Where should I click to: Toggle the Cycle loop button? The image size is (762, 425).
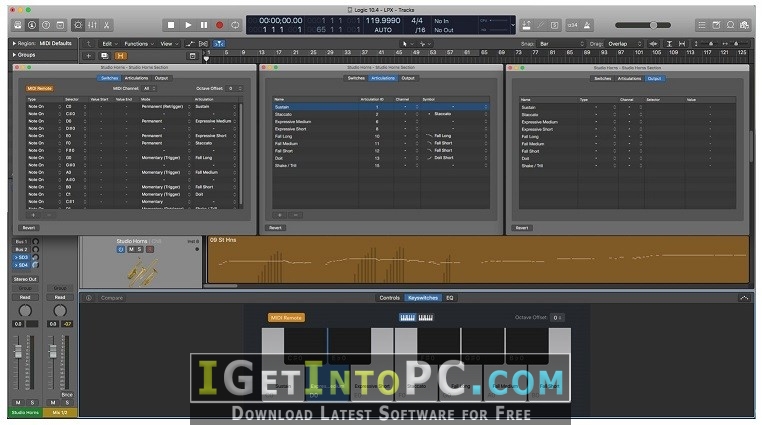pos(236,25)
